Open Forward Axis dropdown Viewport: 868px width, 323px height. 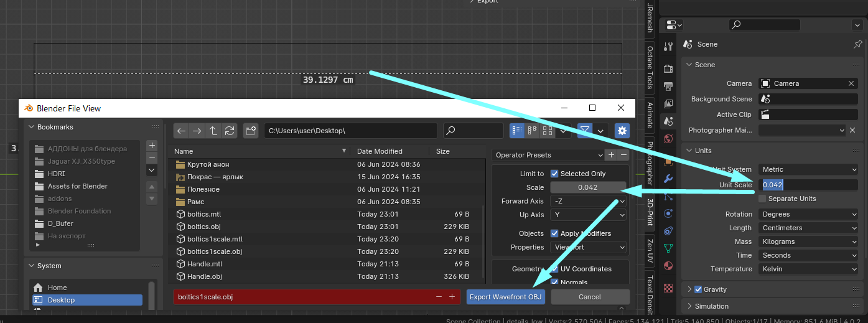point(588,201)
